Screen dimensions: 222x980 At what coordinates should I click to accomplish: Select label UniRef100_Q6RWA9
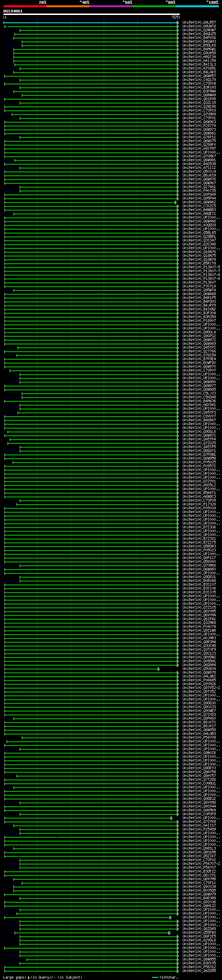[199, 95]
